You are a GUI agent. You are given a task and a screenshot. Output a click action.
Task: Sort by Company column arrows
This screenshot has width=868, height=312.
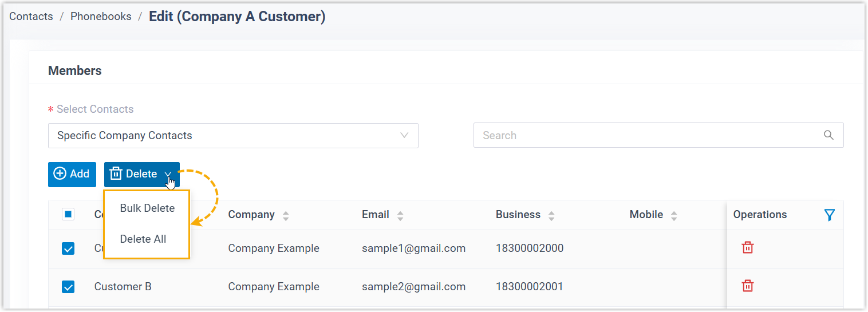click(x=286, y=215)
